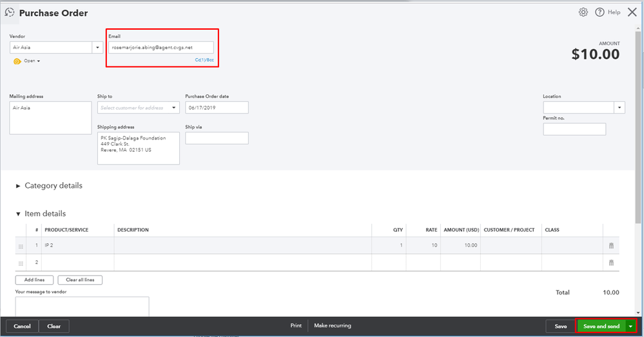Delete line 2 with trash icon
This screenshot has width=644, height=337.
(611, 263)
